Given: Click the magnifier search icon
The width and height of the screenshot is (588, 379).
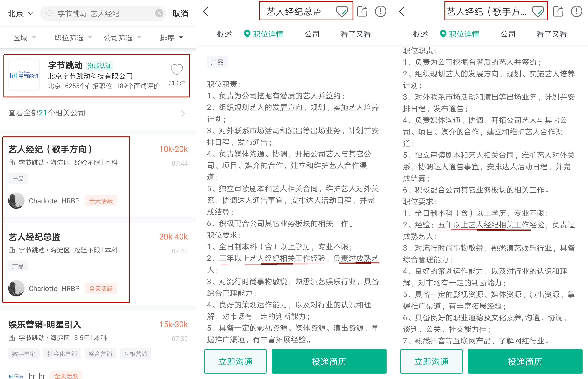Looking at the screenshot, I should [x=50, y=13].
